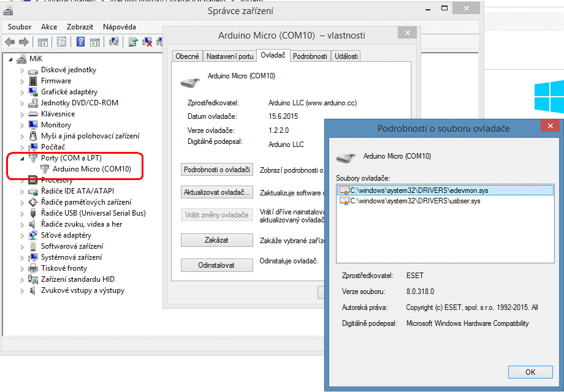Click the MiK computer root icon
The width and height of the screenshot is (564, 392).
pos(21,59)
